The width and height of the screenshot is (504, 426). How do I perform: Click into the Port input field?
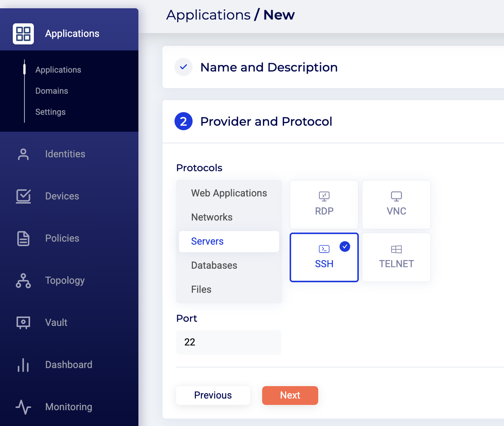tap(229, 342)
